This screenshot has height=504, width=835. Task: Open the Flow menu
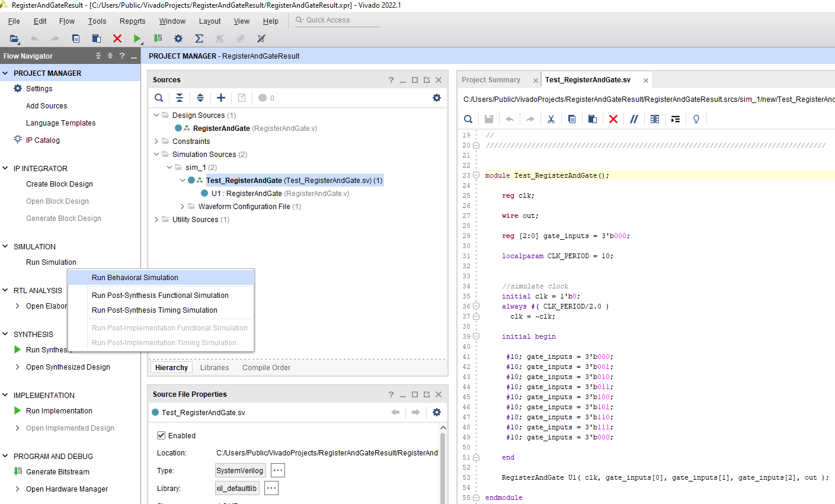click(67, 21)
